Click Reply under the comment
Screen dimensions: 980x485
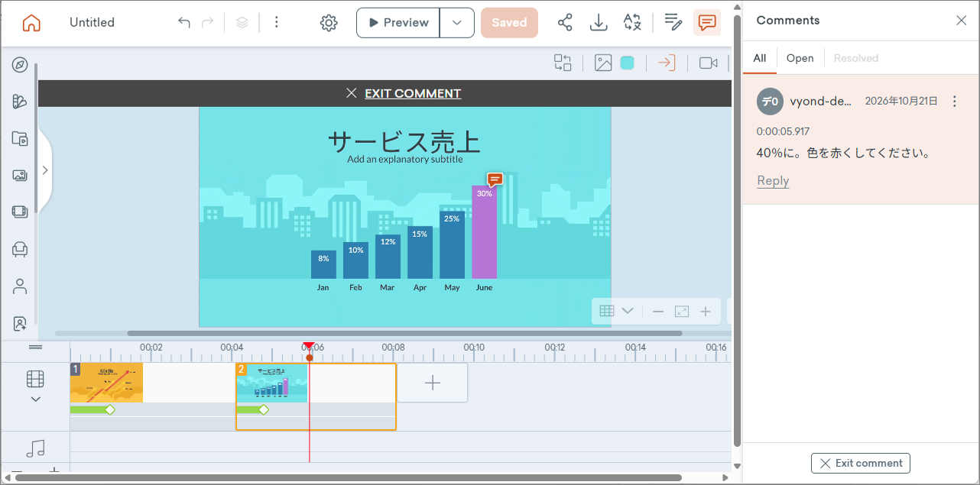(773, 181)
